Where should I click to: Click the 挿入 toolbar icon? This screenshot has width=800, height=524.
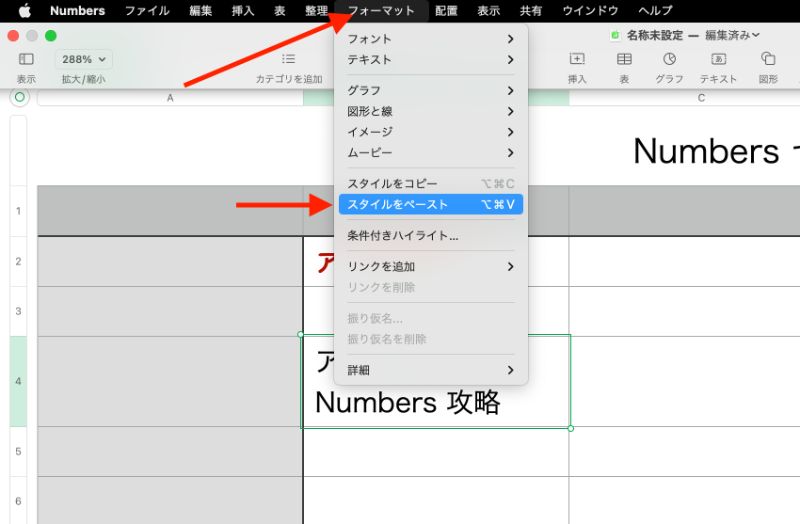(577, 59)
